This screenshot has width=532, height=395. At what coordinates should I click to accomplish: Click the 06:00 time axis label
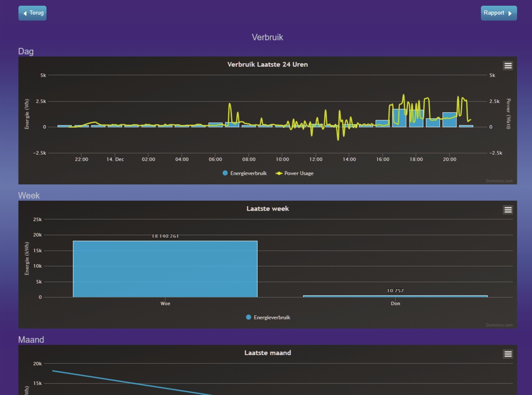pos(215,159)
